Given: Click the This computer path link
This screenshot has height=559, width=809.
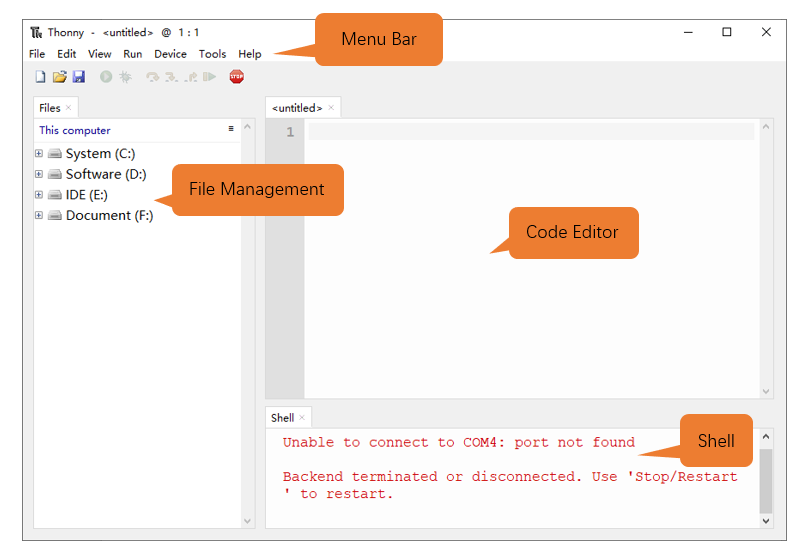Looking at the screenshot, I should tap(75, 130).
